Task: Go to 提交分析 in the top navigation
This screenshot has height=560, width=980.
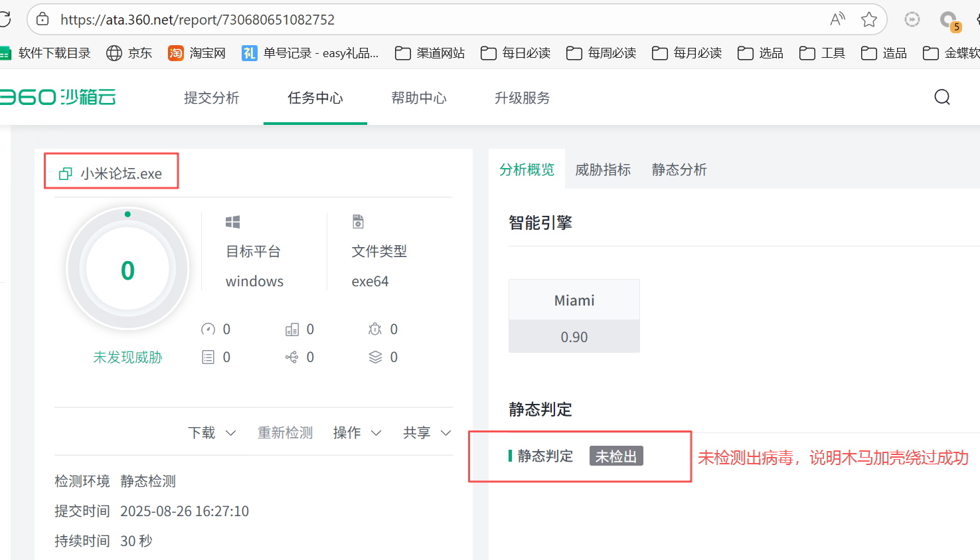Action: click(x=212, y=98)
